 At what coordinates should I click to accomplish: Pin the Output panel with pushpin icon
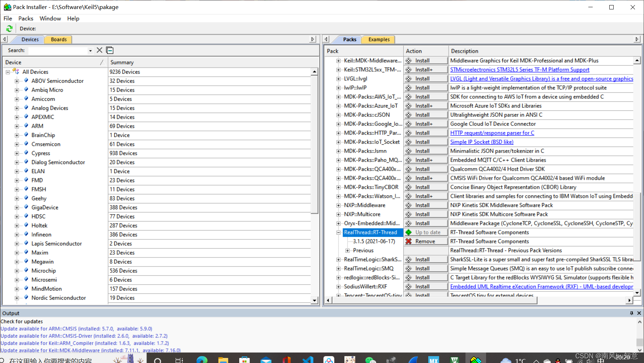click(x=631, y=313)
